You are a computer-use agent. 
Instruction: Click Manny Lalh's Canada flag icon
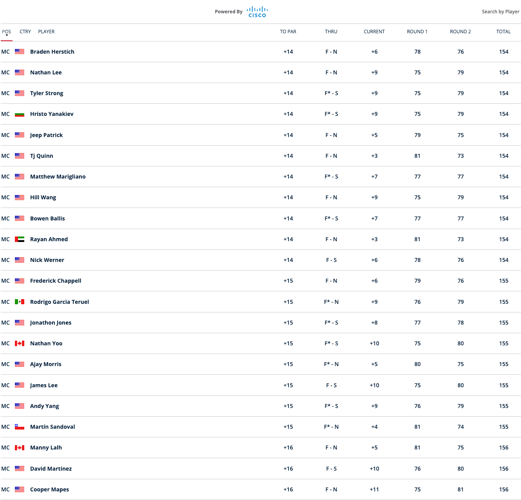pyautogui.click(x=19, y=448)
